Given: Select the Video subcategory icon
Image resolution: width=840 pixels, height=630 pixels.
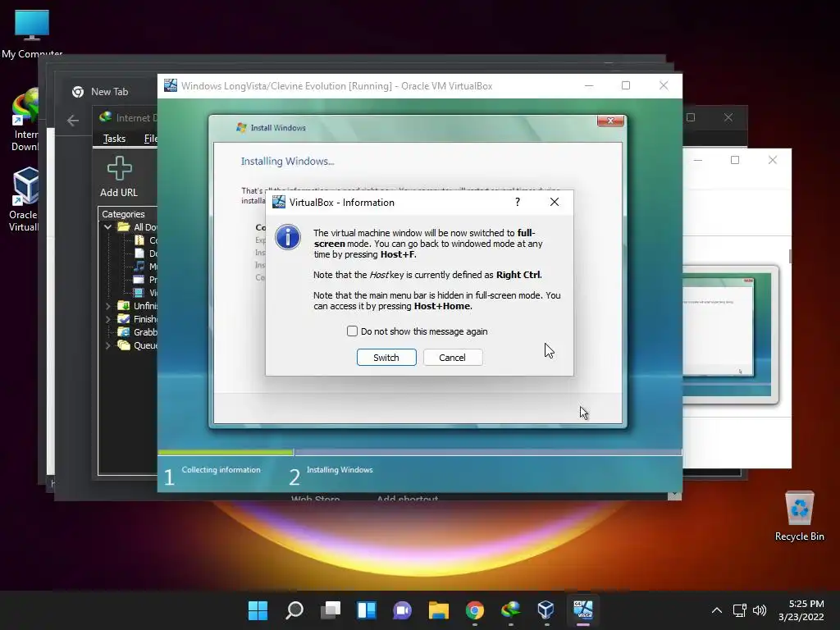Looking at the screenshot, I should click(139, 293).
